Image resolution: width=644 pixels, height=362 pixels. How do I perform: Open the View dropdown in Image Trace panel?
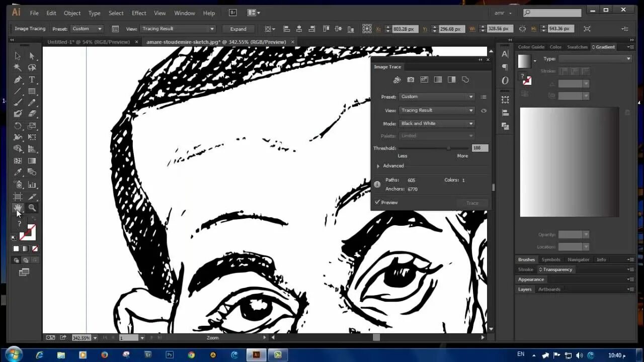pyautogui.click(x=437, y=110)
